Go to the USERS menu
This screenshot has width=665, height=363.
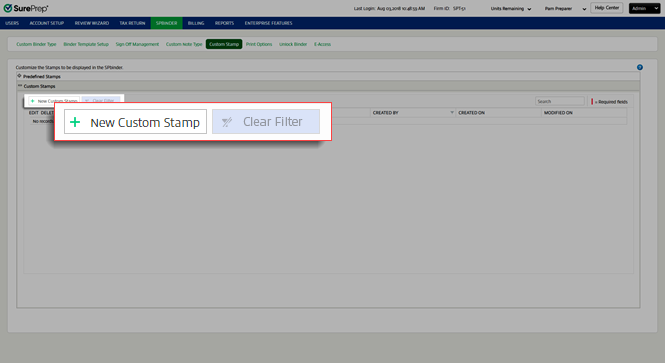[12, 23]
